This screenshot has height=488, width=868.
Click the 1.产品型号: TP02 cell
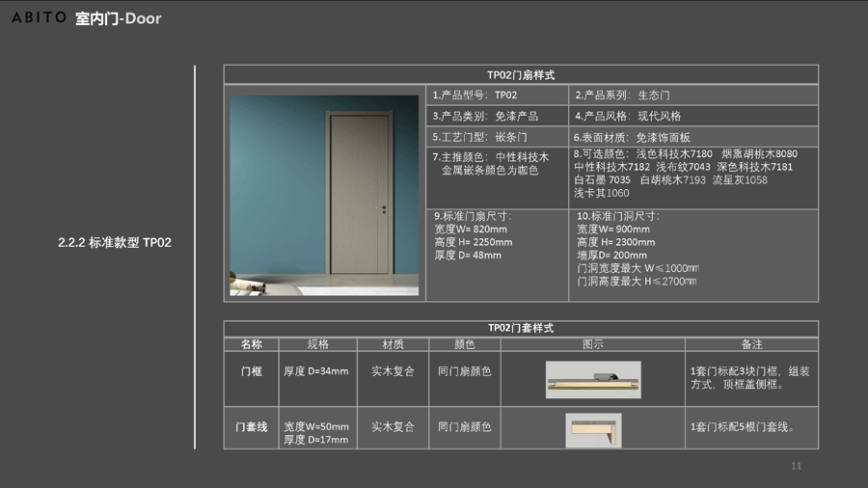click(x=497, y=95)
